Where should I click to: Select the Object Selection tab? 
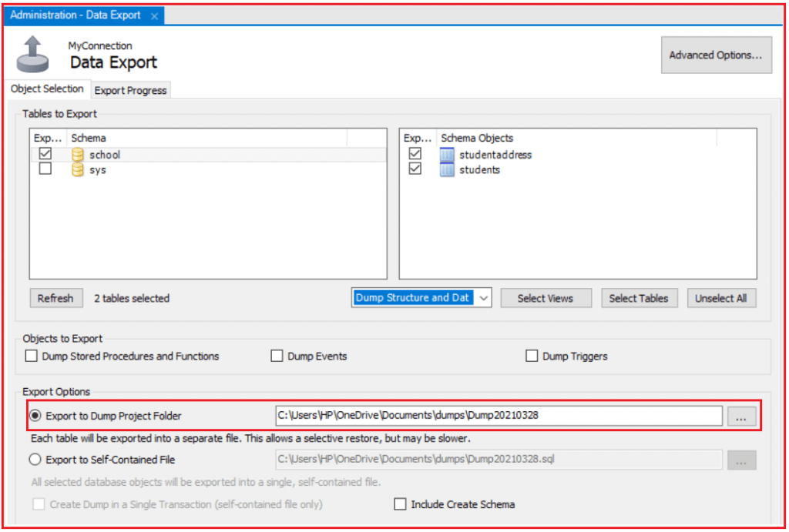pos(47,89)
